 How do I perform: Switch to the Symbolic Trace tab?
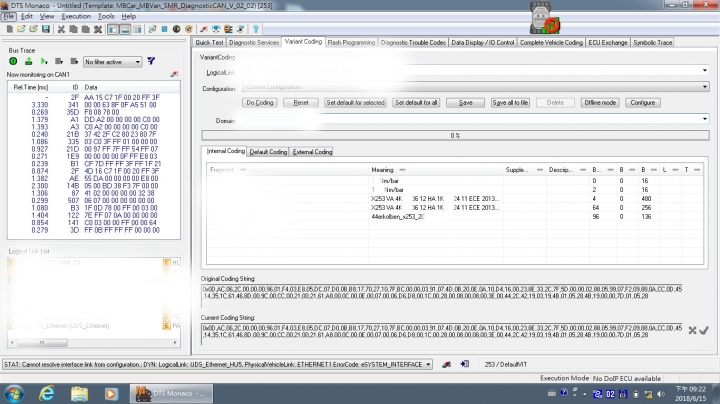652,42
